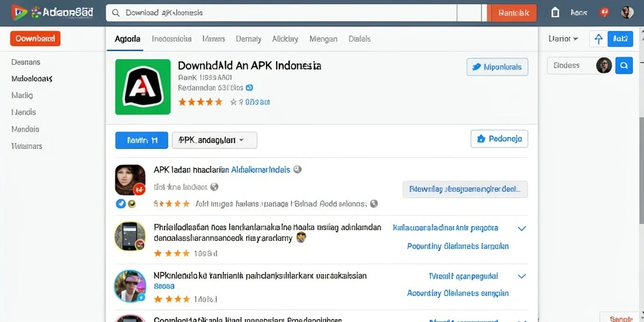Screen dimensions: 644x322
Task: Switch to the 'Manars' tab
Action: (x=214, y=39)
